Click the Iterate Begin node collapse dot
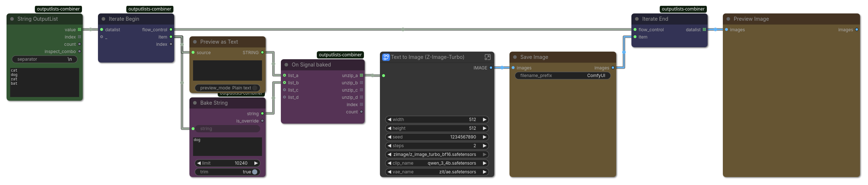 point(103,19)
